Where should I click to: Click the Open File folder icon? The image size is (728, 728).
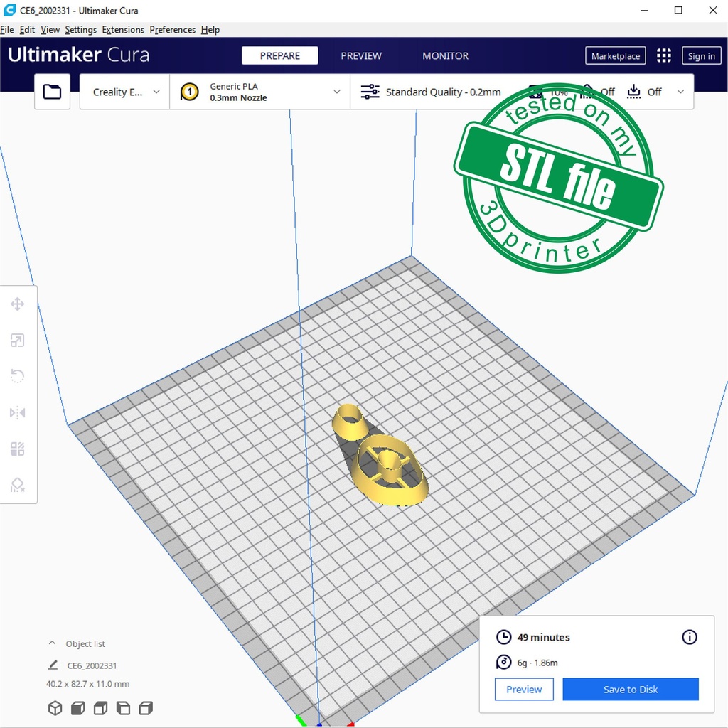52,92
